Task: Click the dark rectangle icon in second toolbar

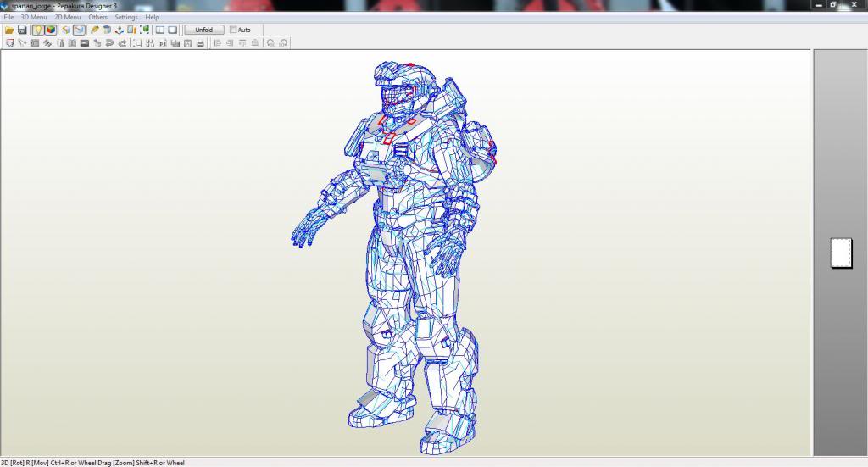Action: (x=85, y=43)
